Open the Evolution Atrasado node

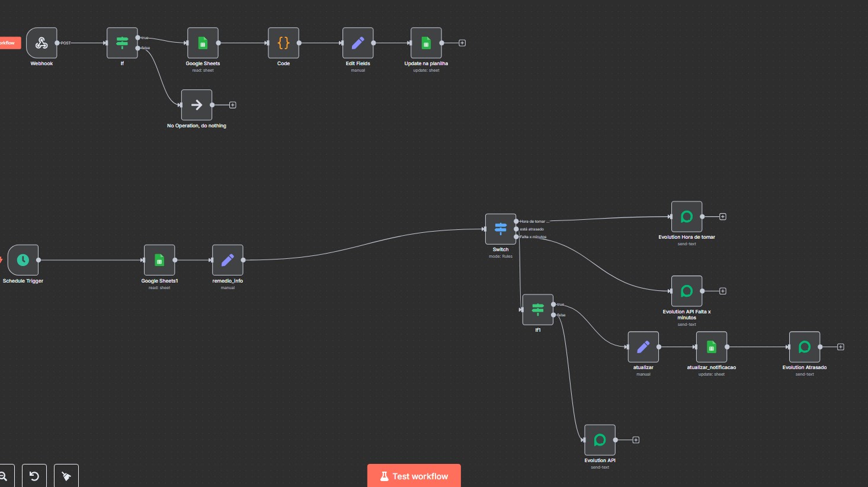[x=805, y=347]
